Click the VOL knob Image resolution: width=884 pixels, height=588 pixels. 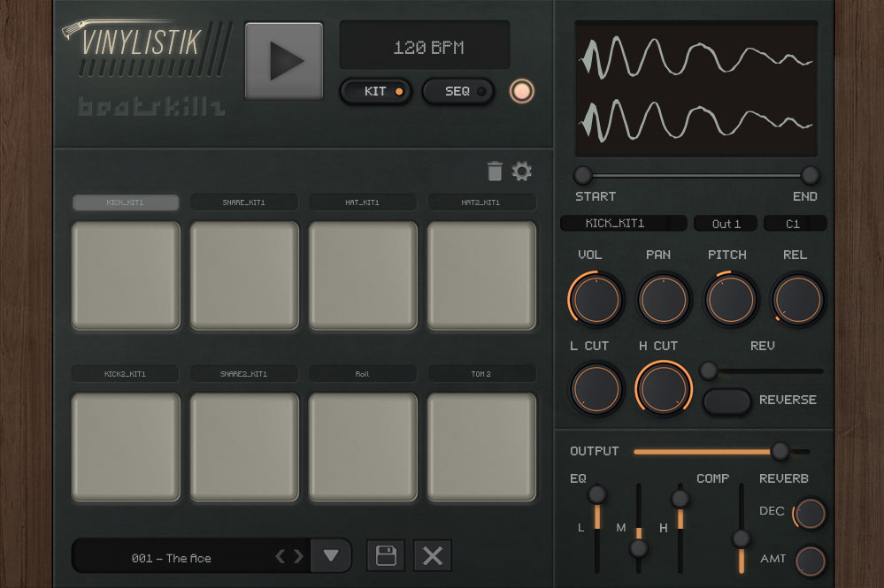coord(596,299)
